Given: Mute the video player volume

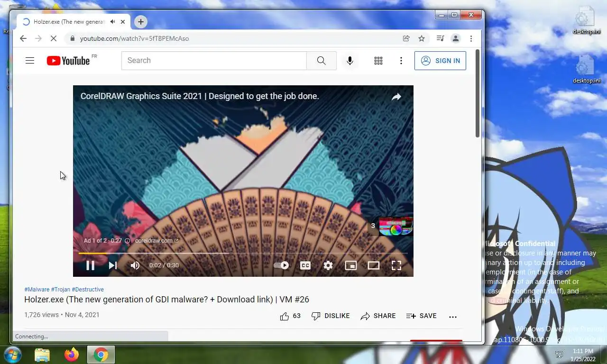Looking at the screenshot, I should pos(135,265).
